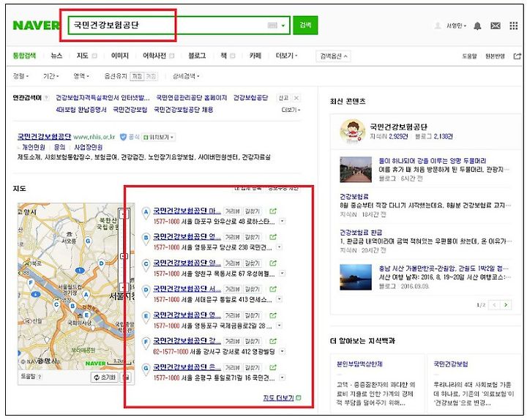Open 어학사전 tab in new window icon
527x420 pixels.
[172, 56]
